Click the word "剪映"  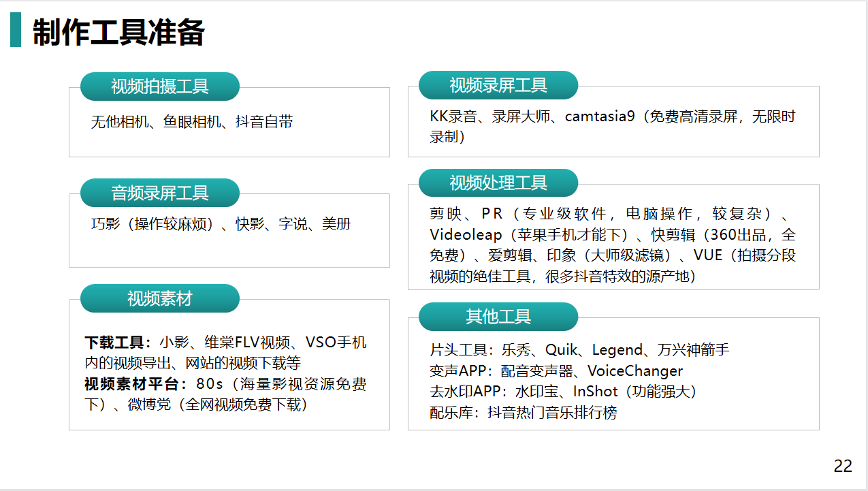point(445,214)
